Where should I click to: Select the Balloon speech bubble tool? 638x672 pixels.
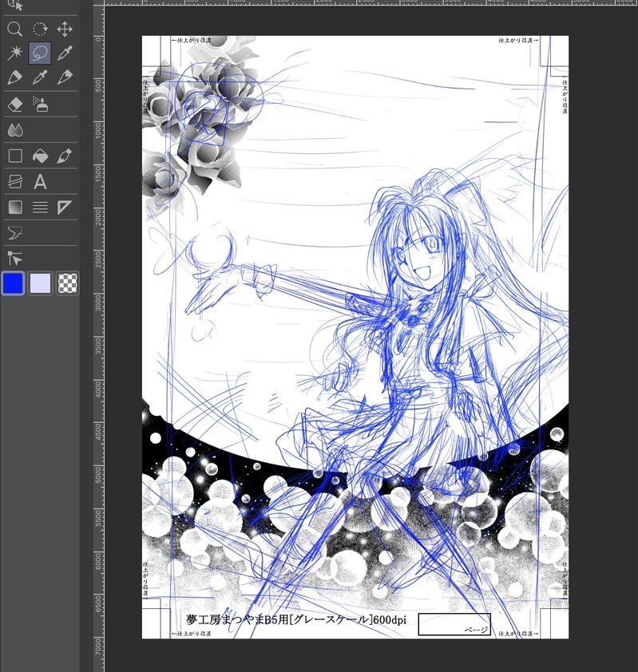pyautogui.click(x=14, y=233)
